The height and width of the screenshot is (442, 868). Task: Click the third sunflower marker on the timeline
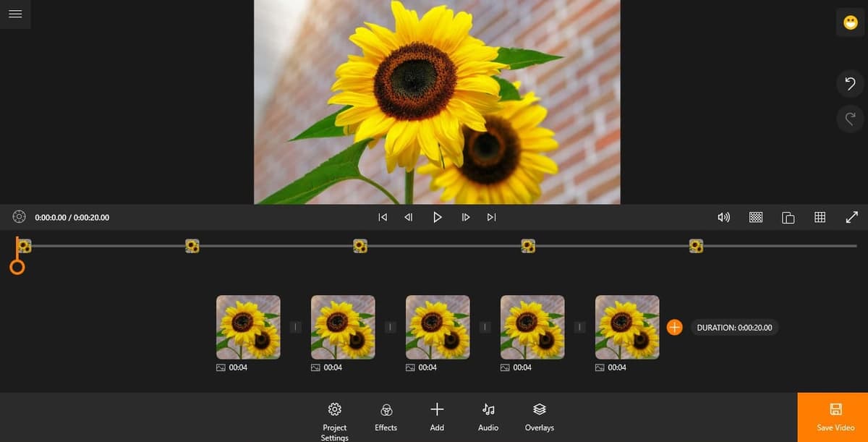pos(360,246)
